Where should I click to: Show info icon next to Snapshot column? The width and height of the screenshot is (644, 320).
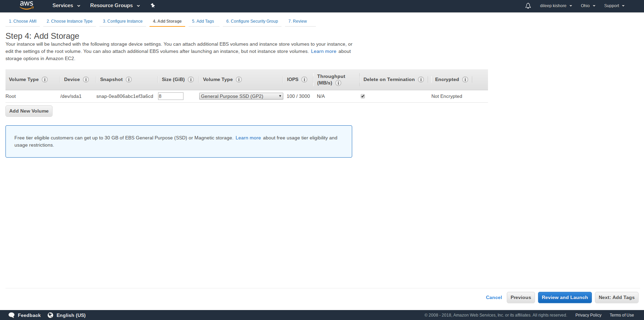click(129, 80)
